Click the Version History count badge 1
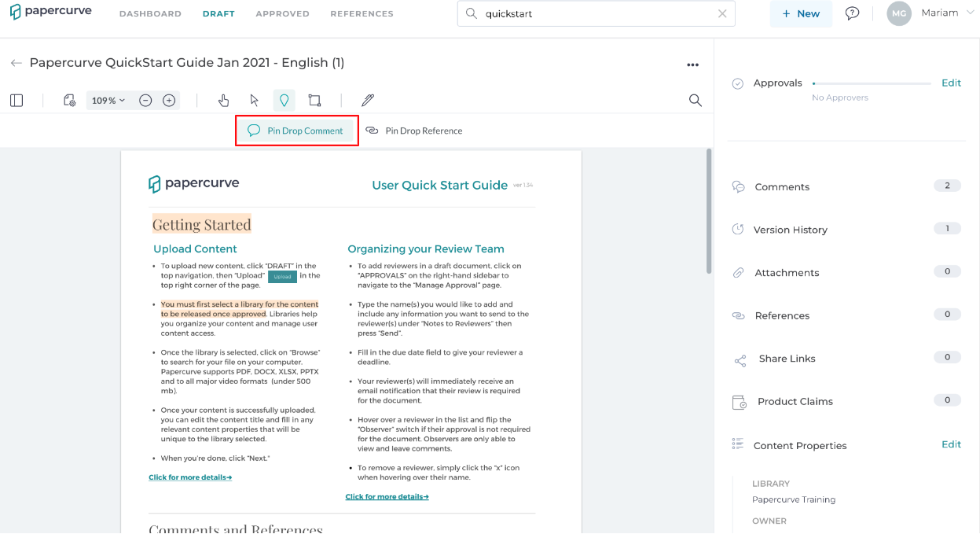Viewport: 980px width, 534px height. tap(947, 228)
